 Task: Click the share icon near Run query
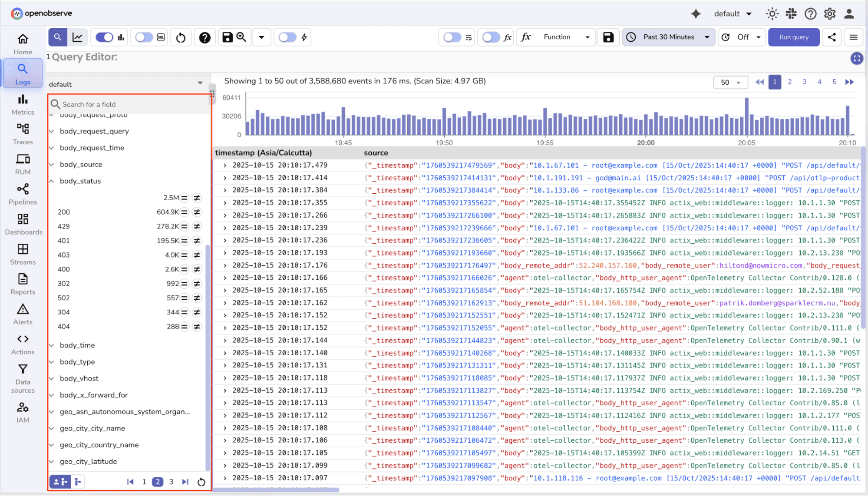coord(832,37)
